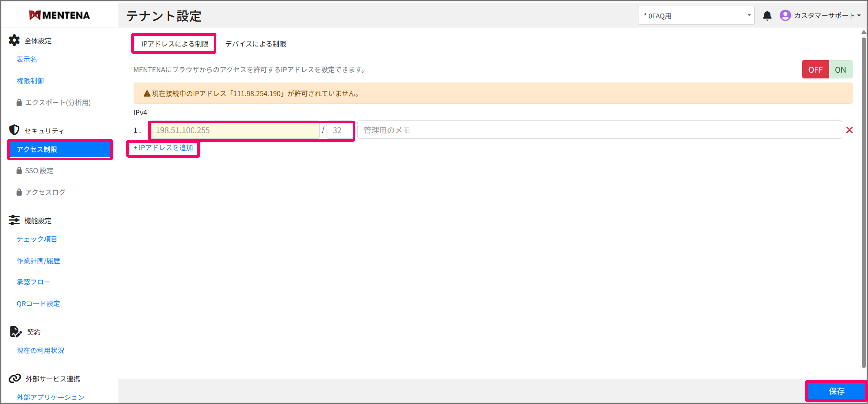Image resolution: width=868 pixels, height=404 pixels.
Task: Click the 全体設定 gear icon
Action: [x=14, y=40]
